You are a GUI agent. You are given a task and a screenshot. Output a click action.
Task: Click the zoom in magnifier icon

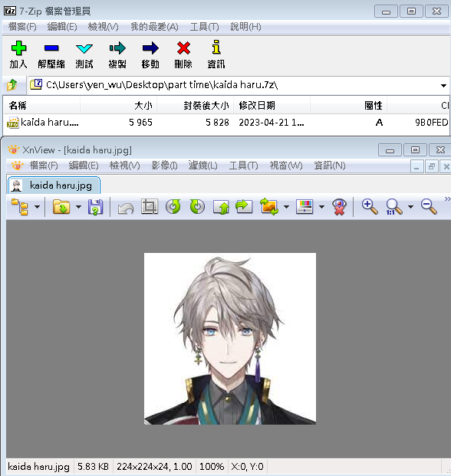click(370, 207)
